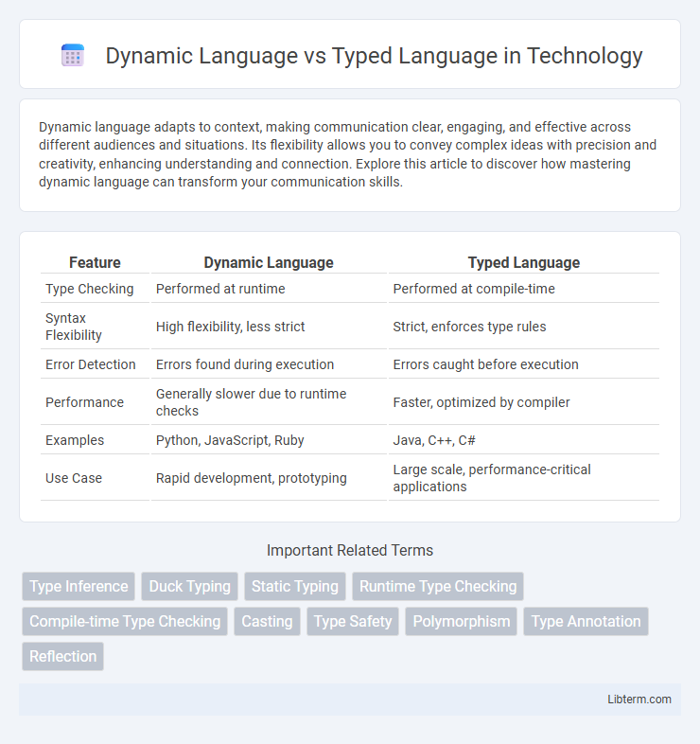Screen dimensions: 700x744
Task: Select the Static Typing tag
Action: [x=295, y=586]
